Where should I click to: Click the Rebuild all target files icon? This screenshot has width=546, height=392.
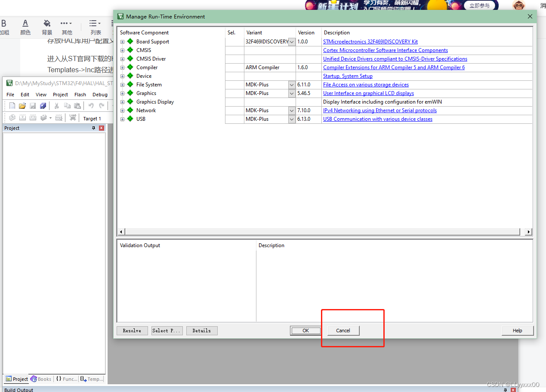coord(33,118)
